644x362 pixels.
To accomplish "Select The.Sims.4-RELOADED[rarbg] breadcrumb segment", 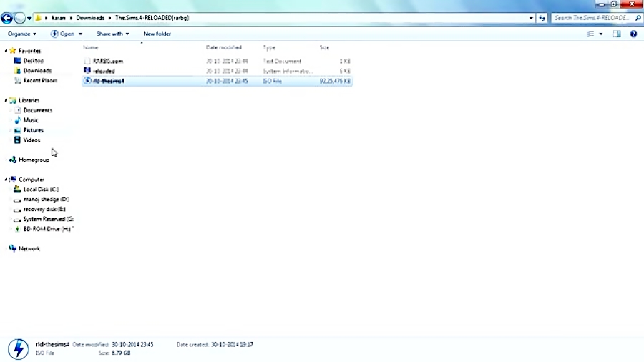I will pos(152,18).
